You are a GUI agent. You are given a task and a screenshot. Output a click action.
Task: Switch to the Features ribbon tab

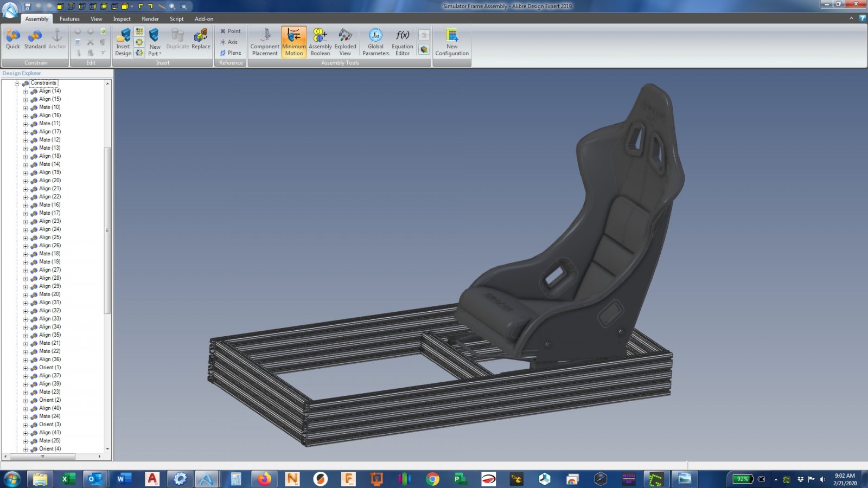pos(69,19)
